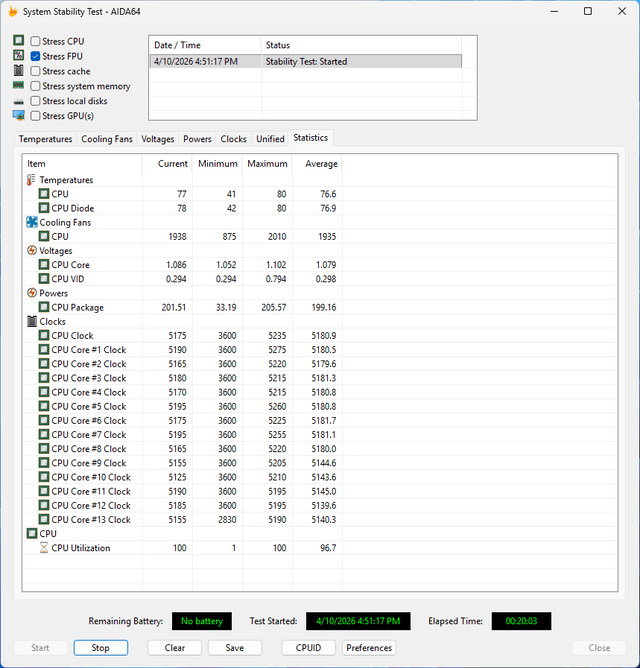Uncheck the Stress FPU checkbox
640x668 pixels.
tap(35, 56)
